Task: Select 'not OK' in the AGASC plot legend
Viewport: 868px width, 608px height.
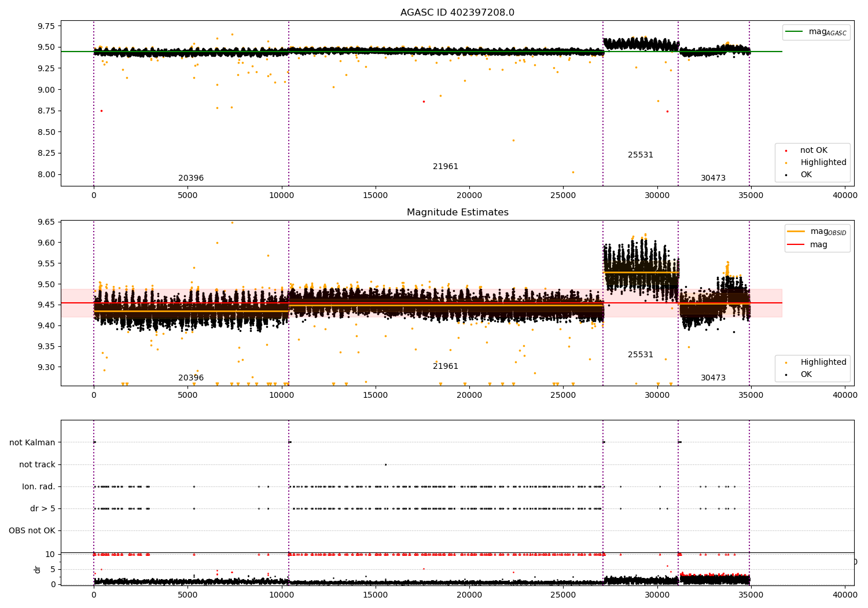Action: tap(814, 151)
